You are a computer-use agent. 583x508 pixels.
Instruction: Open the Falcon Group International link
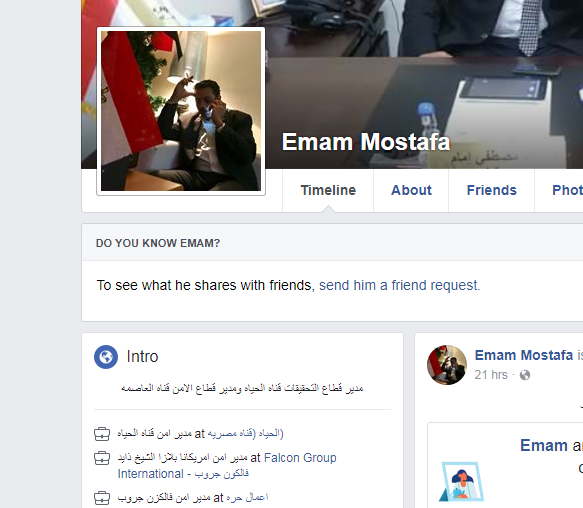pyautogui.click(x=227, y=466)
